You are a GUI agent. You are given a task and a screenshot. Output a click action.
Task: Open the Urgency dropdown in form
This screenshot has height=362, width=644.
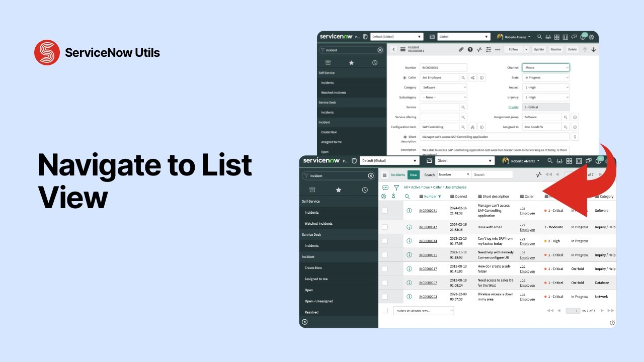(x=546, y=97)
